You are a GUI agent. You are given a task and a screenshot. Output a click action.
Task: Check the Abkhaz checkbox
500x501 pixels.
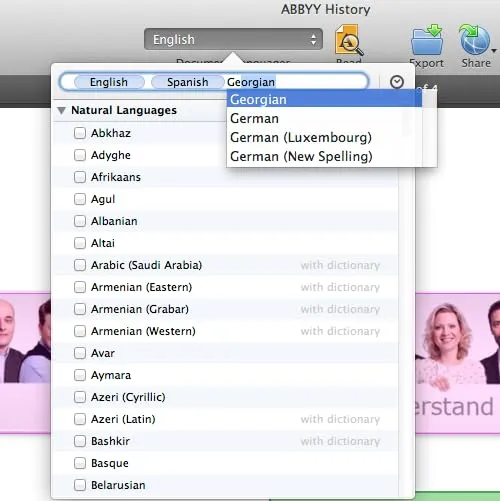click(x=80, y=133)
